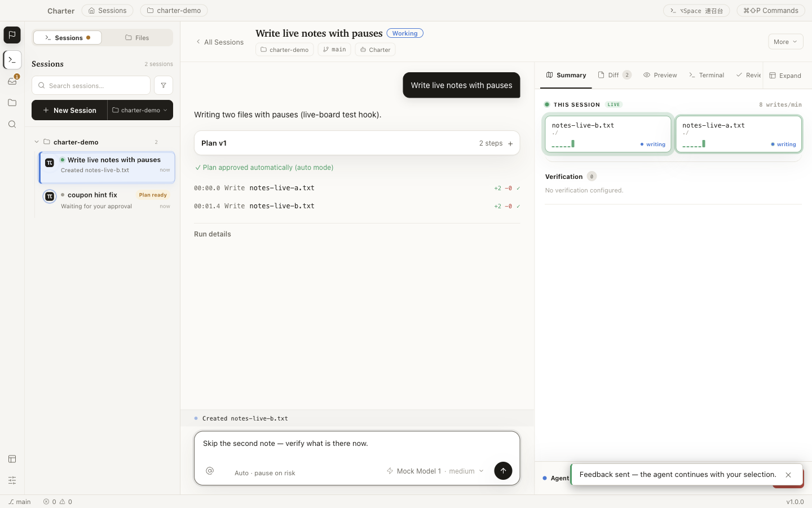Image resolution: width=812 pixels, height=508 pixels.
Task: Open the Diff tab
Action: 615,75
